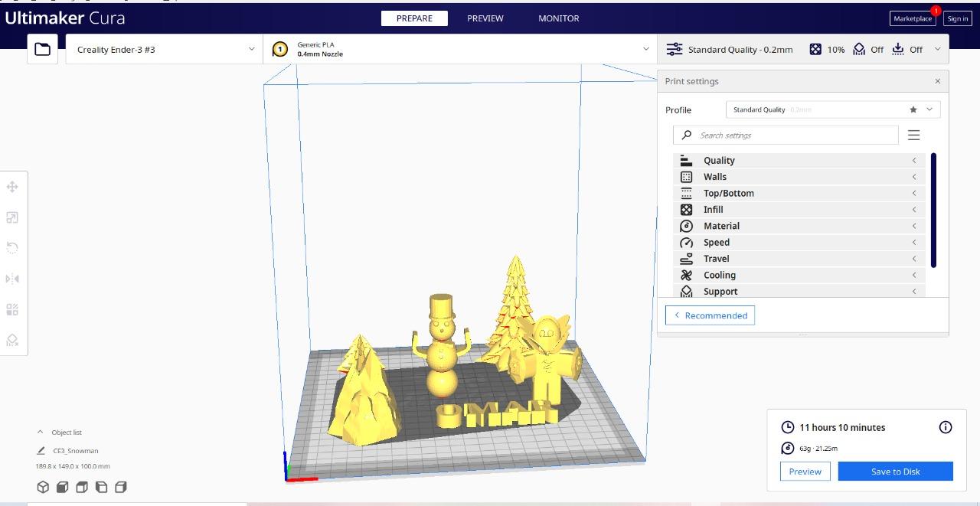Select the Scale tool in left toolbar
This screenshot has height=506, width=980.
point(12,217)
